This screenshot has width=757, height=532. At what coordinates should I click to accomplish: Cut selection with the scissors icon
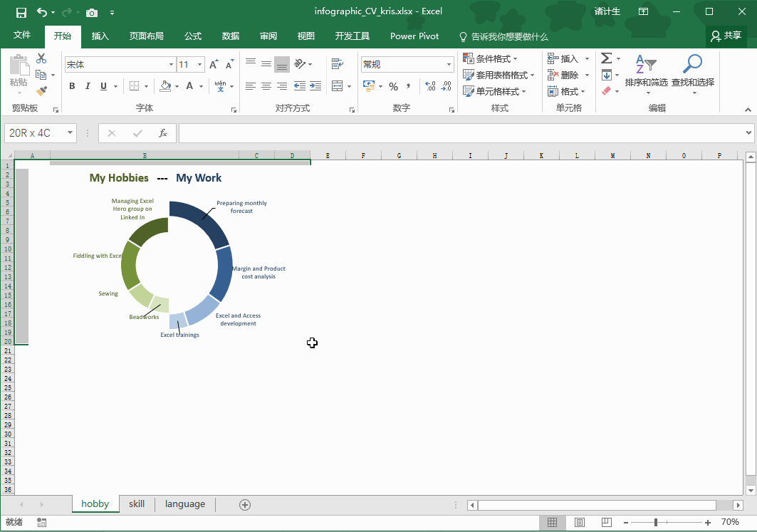click(x=41, y=58)
